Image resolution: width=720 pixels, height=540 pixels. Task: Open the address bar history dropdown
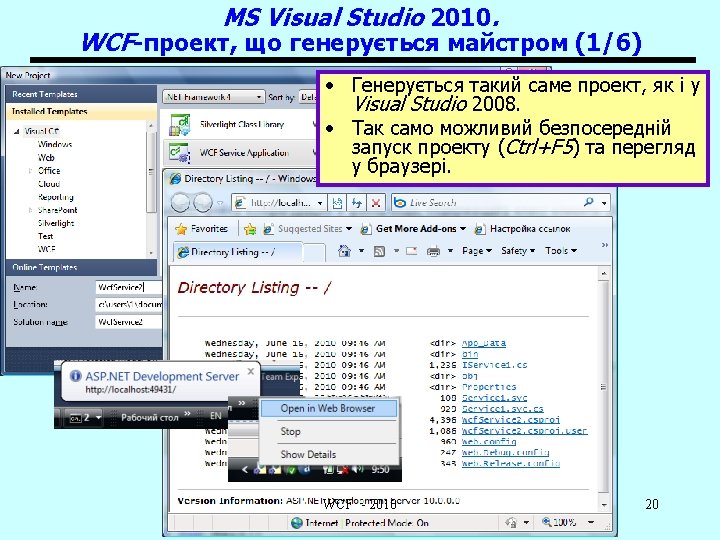320,202
